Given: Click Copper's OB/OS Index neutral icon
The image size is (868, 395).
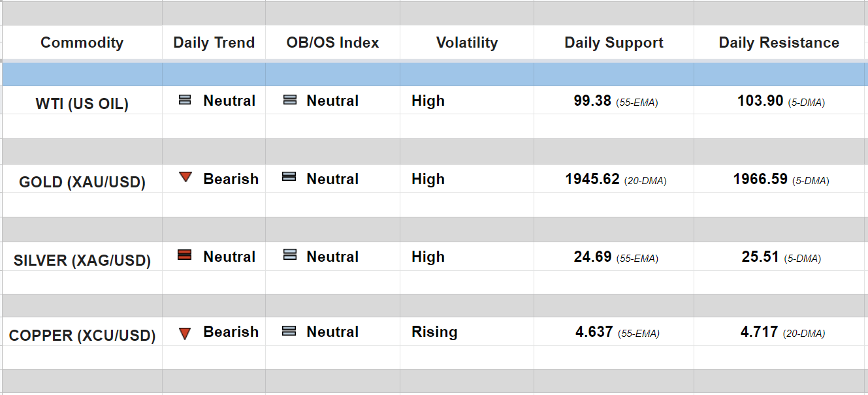Looking at the screenshot, I should [x=289, y=331].
